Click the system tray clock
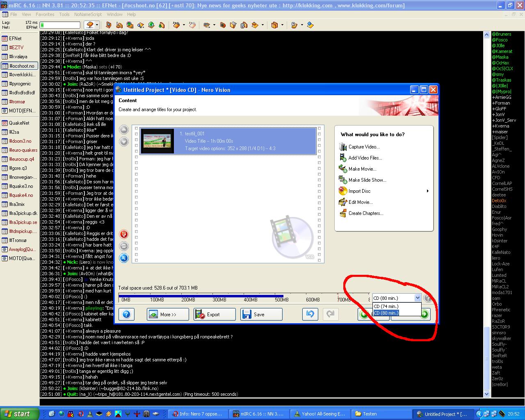Screen dimensions: 525x420 click(x=514, y=414)
